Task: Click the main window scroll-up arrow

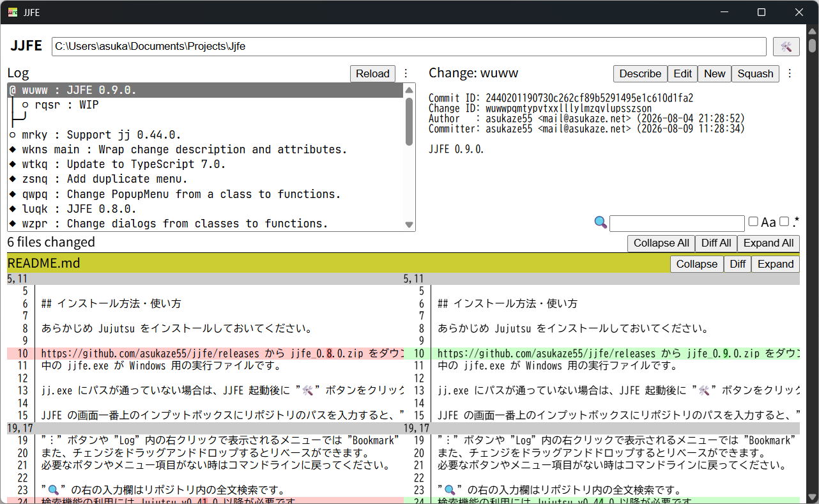Action: coord(813,31)
